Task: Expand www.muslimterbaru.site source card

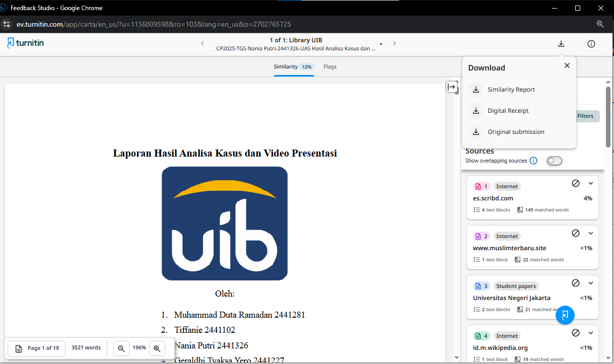Action: (591, 233)
